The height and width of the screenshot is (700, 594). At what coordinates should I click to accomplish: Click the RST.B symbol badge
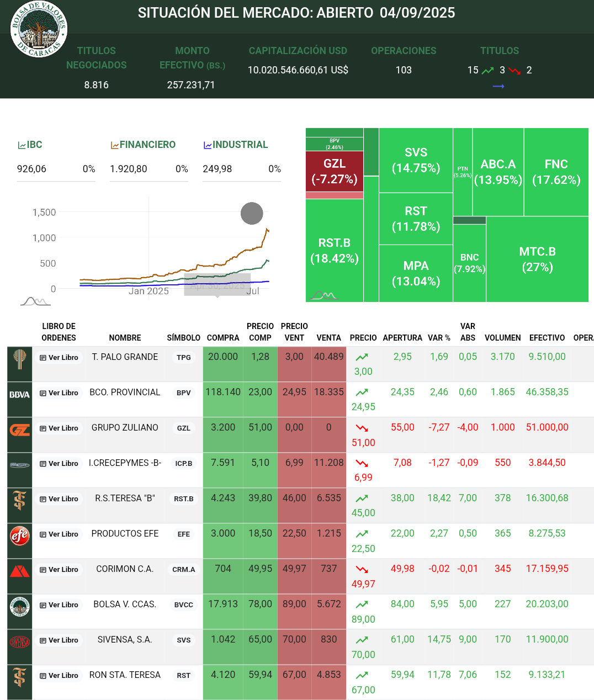tap(184, 499)
